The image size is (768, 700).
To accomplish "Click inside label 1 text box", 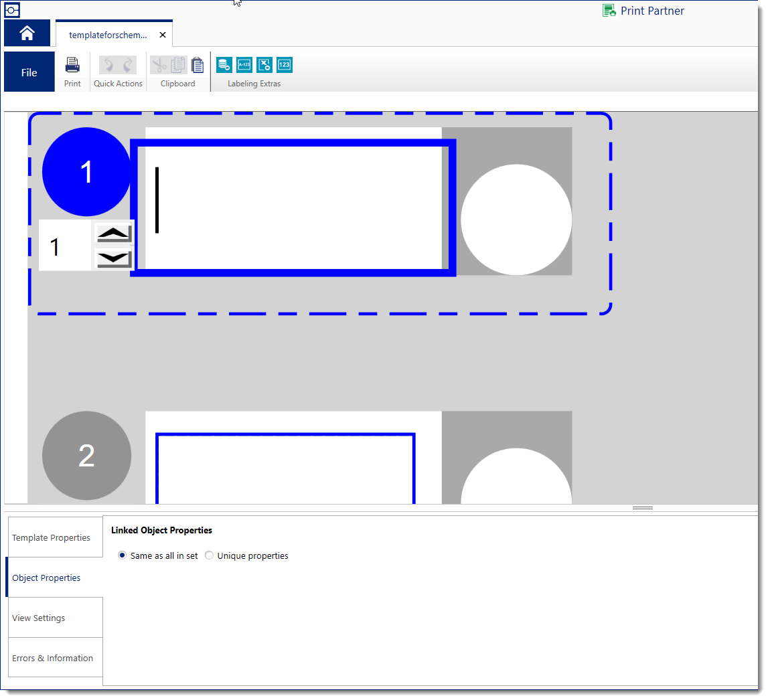I will click(x=293, y=207).
